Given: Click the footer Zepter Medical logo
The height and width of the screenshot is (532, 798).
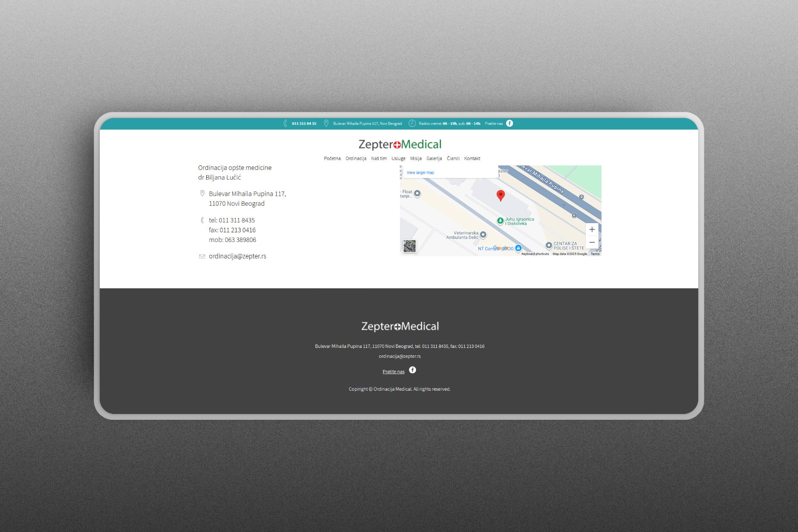Looking at the screenshot, I should pos(400,326).
